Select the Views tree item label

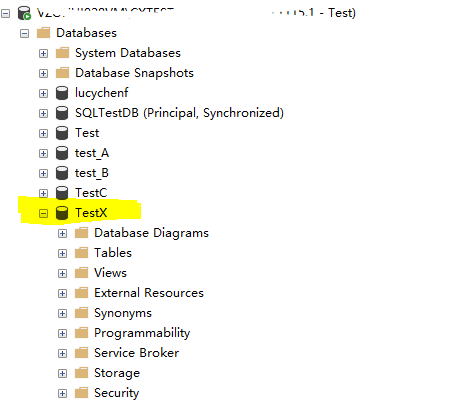[x=110, y=273]
